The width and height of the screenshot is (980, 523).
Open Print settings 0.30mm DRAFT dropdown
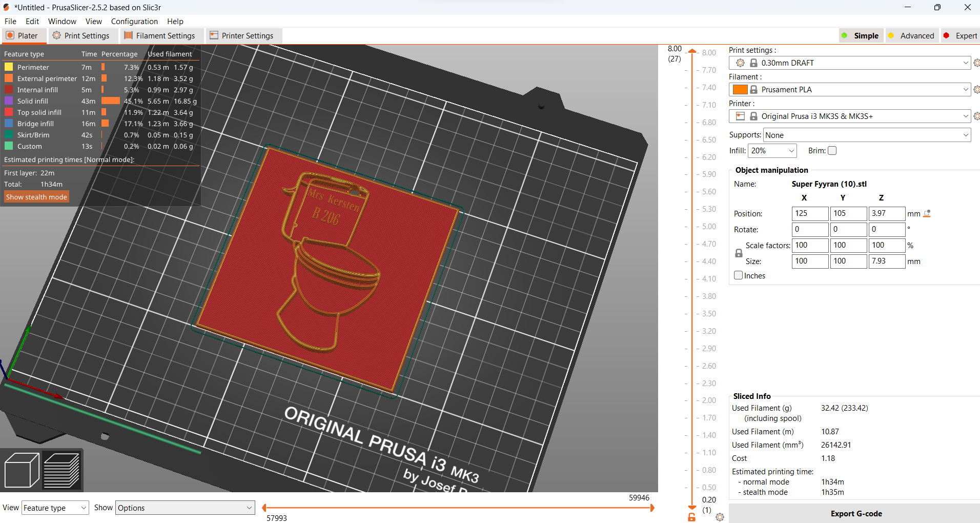coord(850,63)
